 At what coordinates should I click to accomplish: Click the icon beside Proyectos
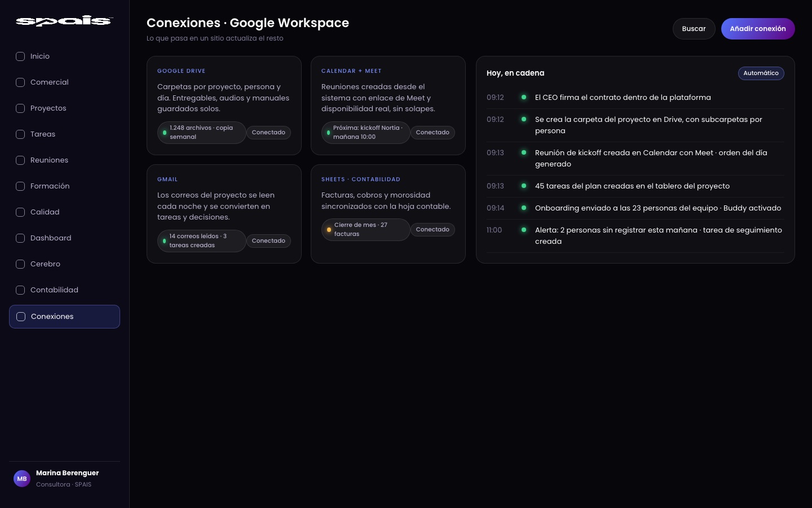click(x=20, y=108)
